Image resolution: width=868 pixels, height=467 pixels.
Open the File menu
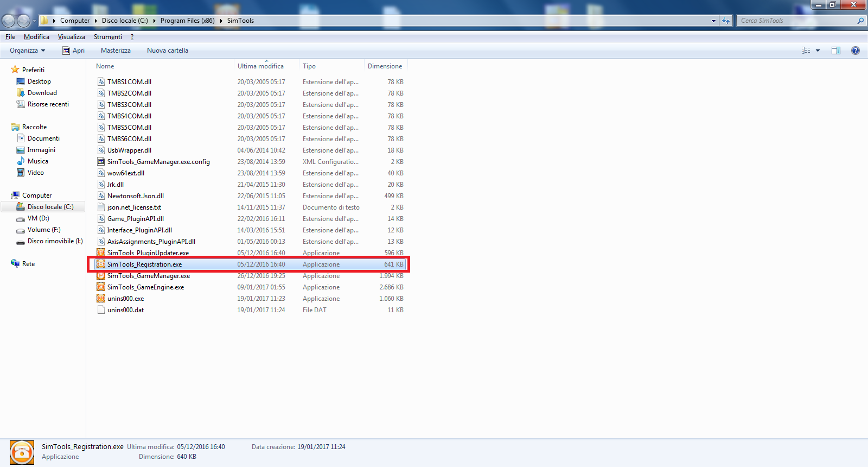pos(10,37)
